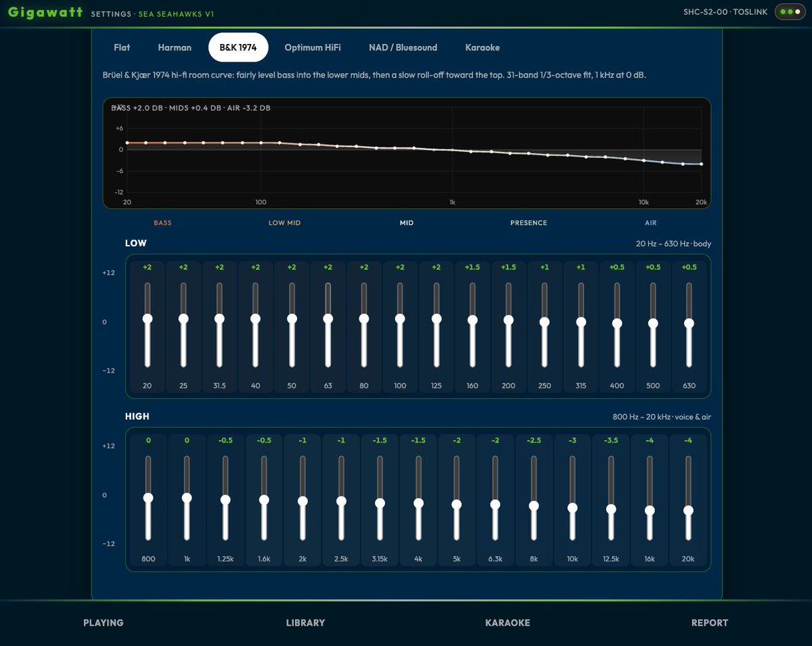812x646 pixels.
Task: Click the three-dot status pill icon
Action: pyautogui.click(x=790, y=11)
